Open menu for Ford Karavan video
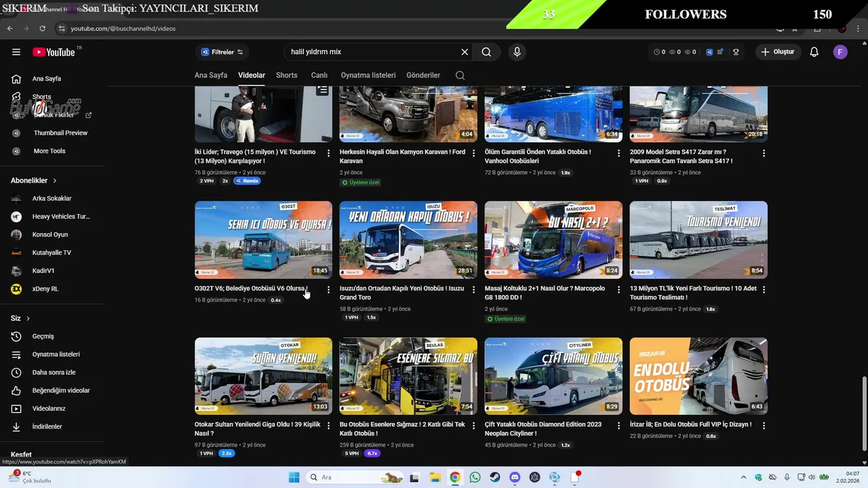The image size is (868, 488). tap(473, 153)
